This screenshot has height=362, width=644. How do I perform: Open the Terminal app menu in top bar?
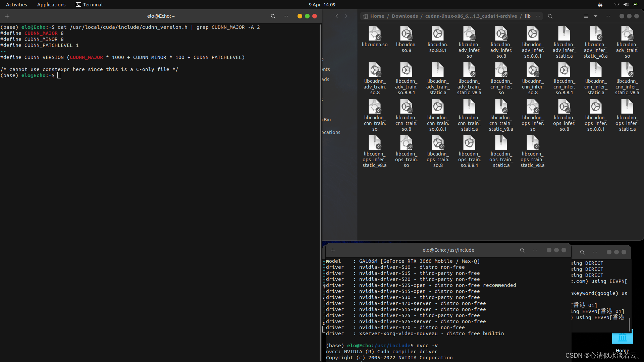(x=89, y=5)
